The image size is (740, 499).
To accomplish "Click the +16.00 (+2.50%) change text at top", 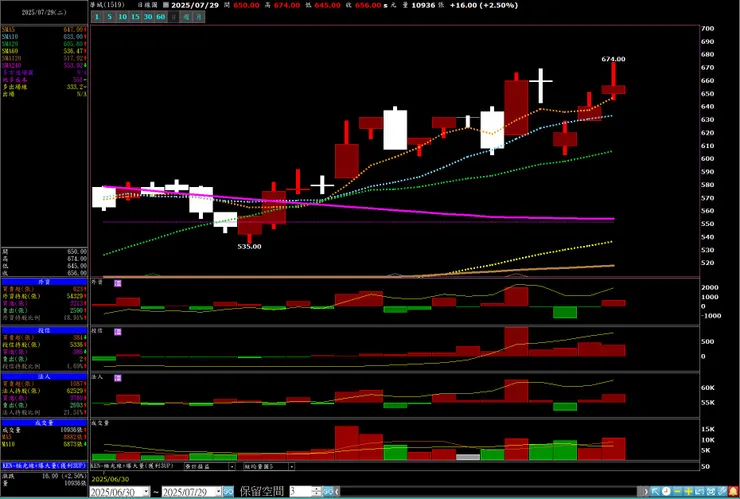I will [x=483, y=5].
